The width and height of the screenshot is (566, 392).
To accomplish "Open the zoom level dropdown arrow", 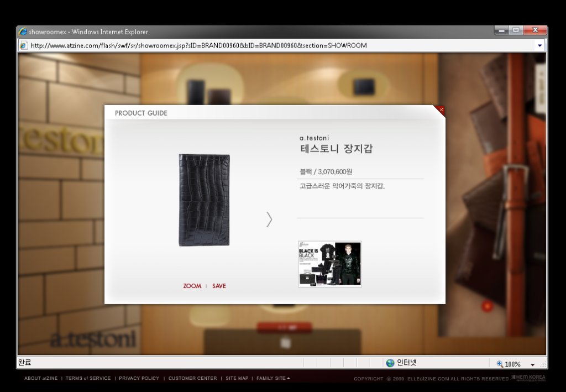I will point(532,364).
